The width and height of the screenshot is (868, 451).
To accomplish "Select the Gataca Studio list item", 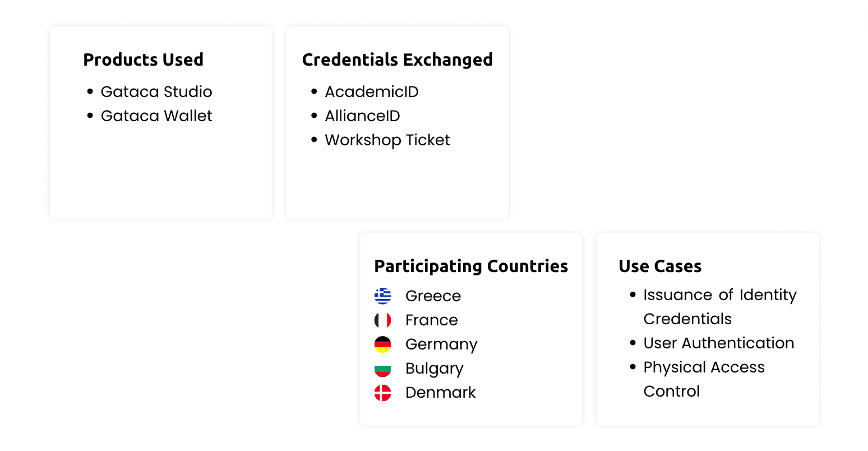I will (x=156, y=92).
